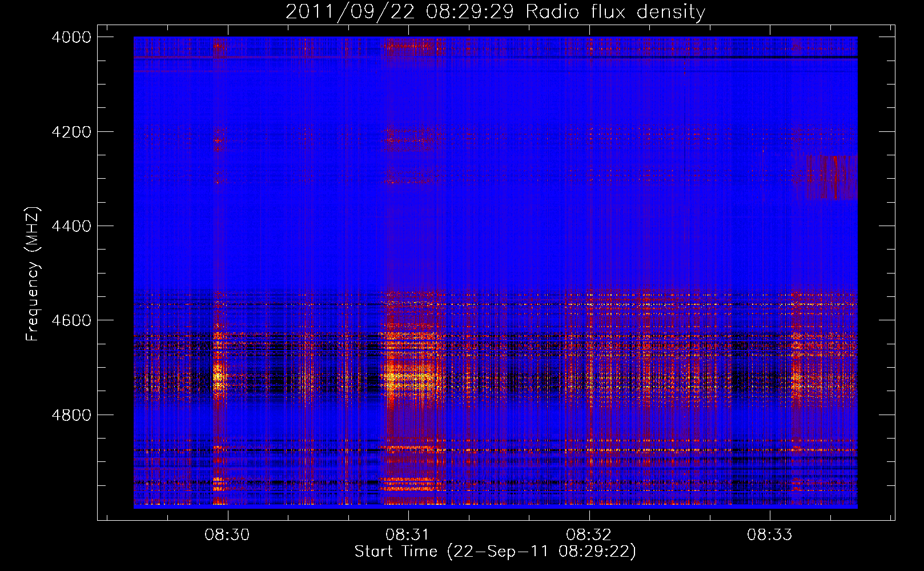Click the 08:32 time axis label
Image resolution: width=924 pixels, height=571 pixels.
coord(589,535)
